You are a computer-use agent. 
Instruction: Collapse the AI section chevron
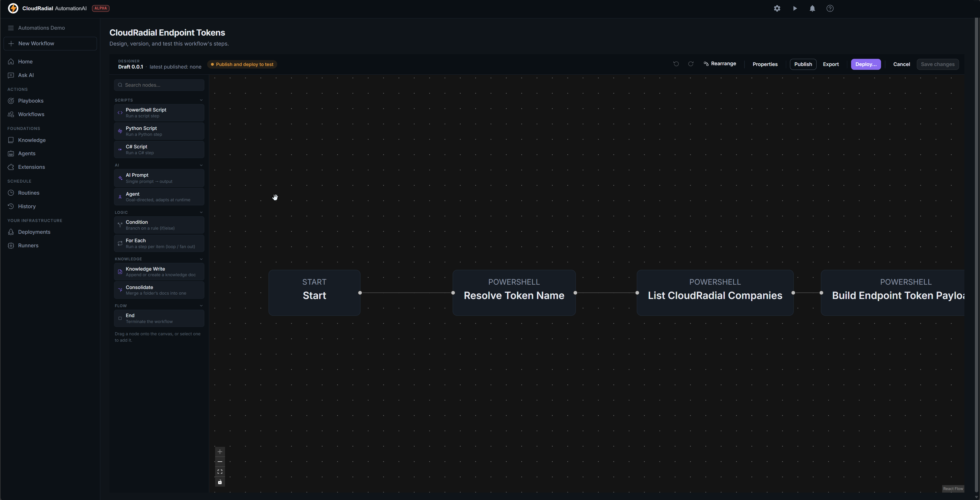pos(201,165)
